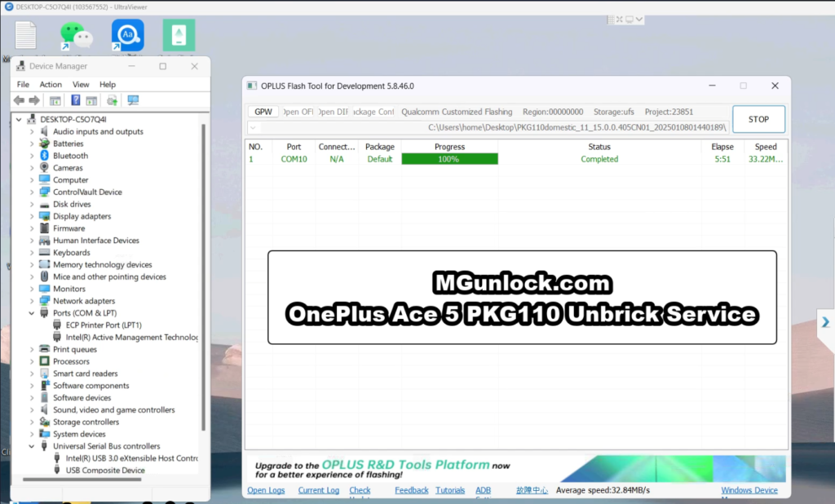Click the UltraViewer toolbar dropdown arrow at top

639,20
